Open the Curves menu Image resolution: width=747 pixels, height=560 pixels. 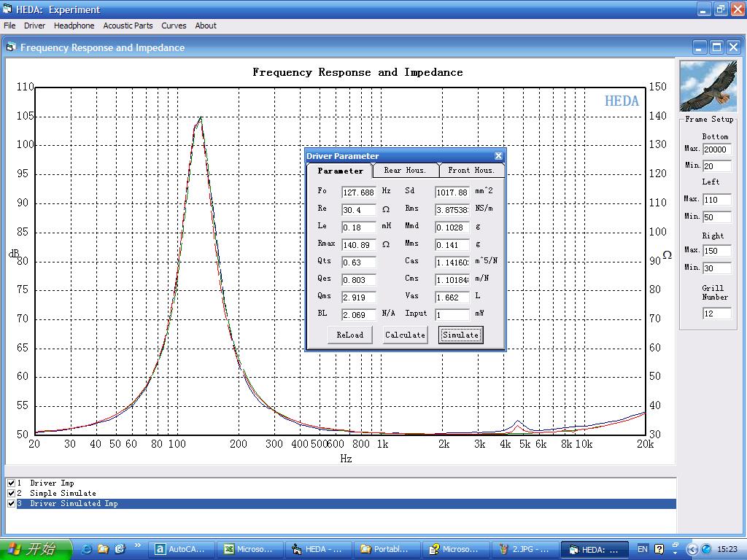point(174,26)
